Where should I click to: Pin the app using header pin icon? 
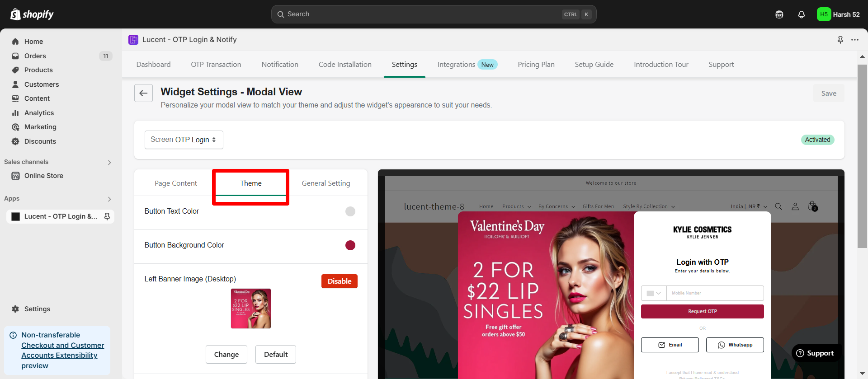(x=840, y=40)
